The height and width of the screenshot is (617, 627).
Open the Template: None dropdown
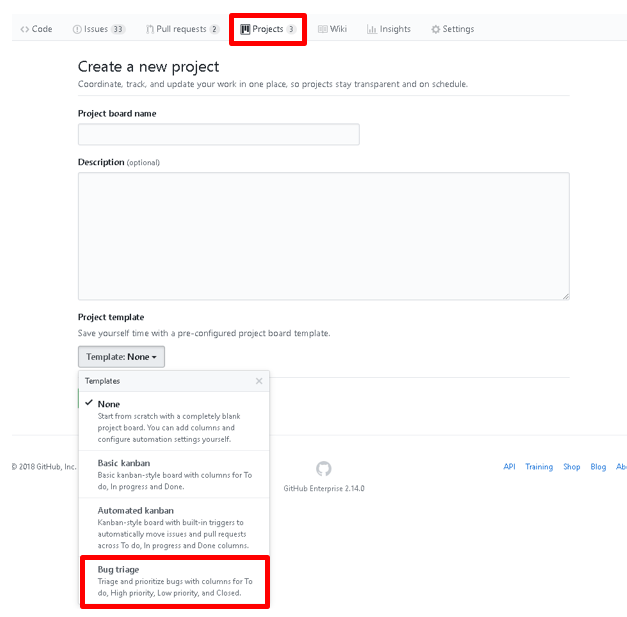click(121, 357)
